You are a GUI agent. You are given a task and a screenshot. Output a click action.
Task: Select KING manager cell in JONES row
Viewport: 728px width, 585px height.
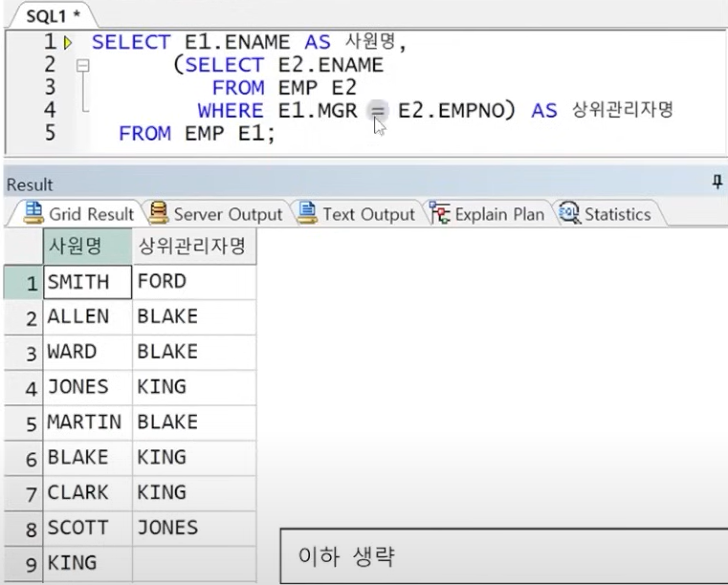point(194,387)
